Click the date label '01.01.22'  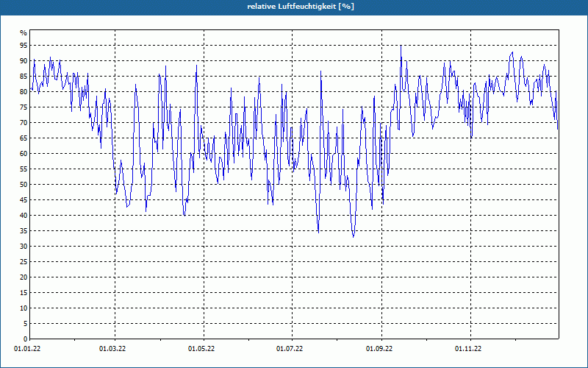(x=27, y=349)
